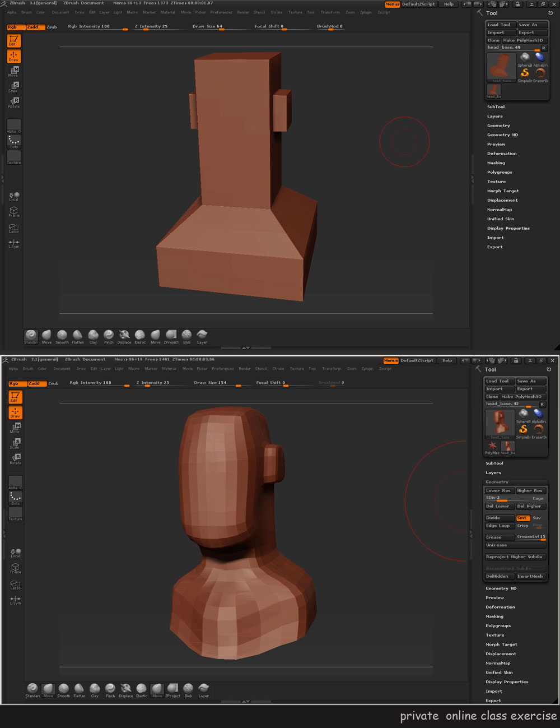560x728 pixels.
Task: Activate Rotate mode in the upper window
Action: point(13,102)
